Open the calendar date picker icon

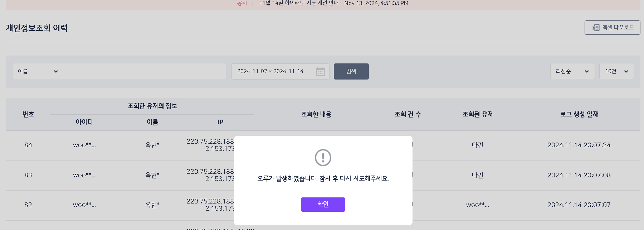[320, 72]
